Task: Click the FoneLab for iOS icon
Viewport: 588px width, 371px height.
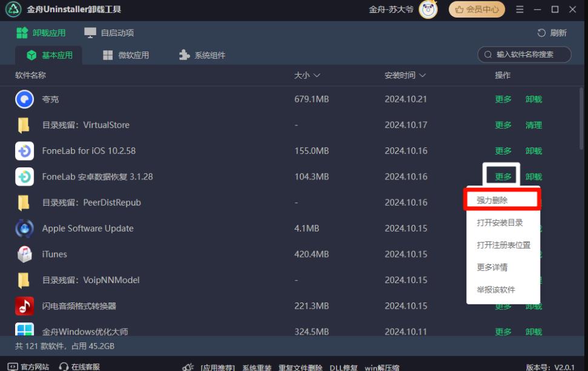Action: pos(24,151)
